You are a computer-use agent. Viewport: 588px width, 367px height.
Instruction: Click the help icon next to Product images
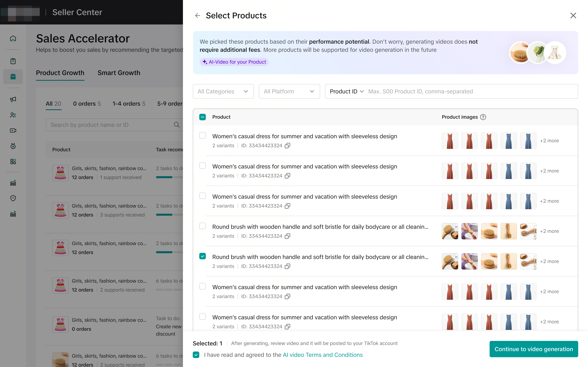click(x=483, y=117)
